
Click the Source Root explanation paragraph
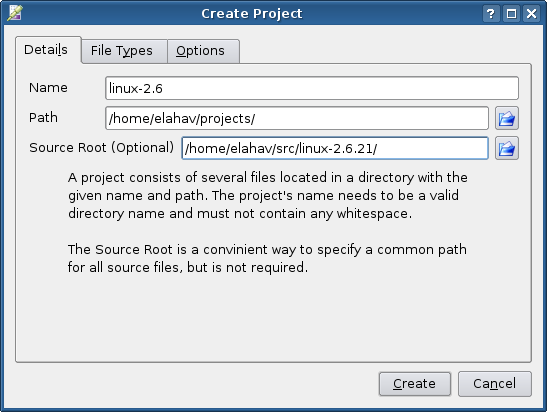pos(267,259)
